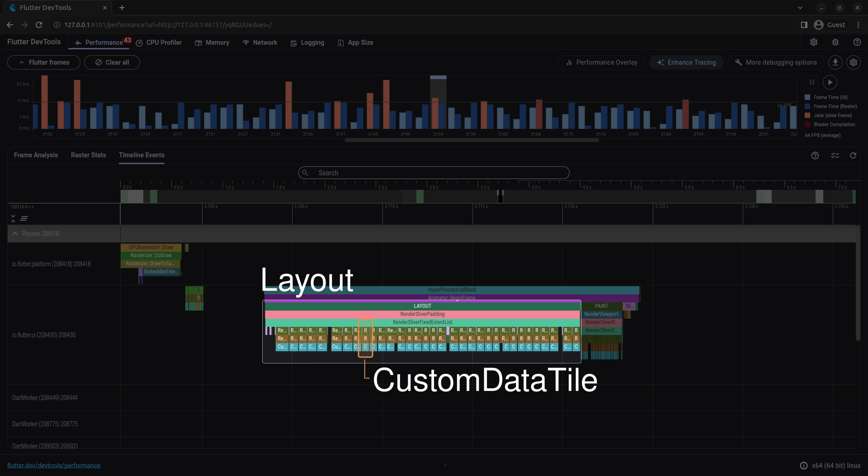Click the report bug icon

click(835, 42)
